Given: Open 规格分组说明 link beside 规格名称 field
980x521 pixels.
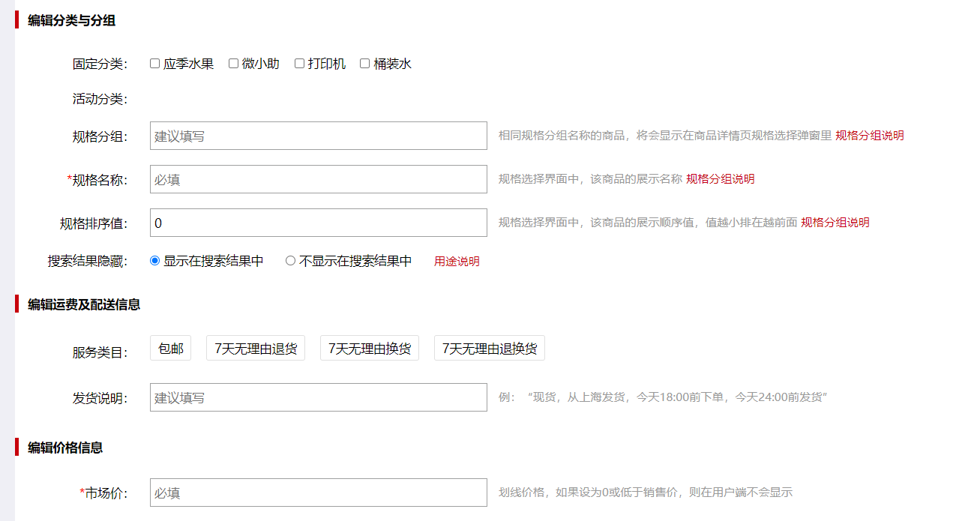Looking at the screenshot, I should 721,179.
